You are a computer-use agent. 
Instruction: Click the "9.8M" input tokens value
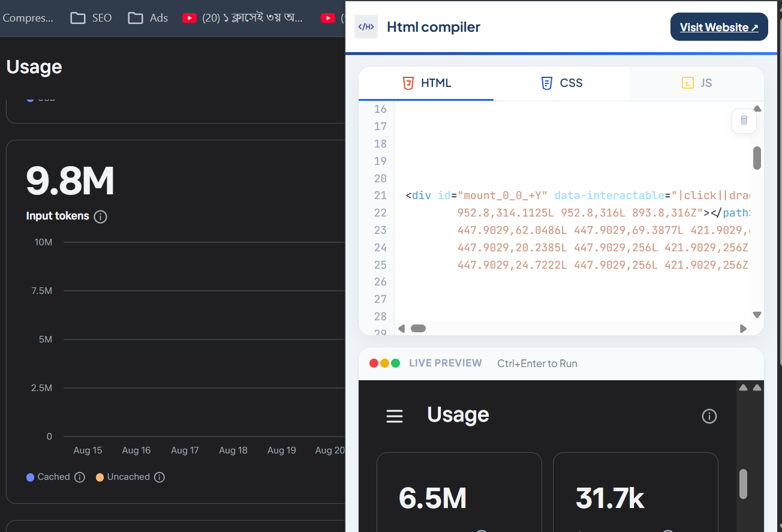(x=70, y=181)
